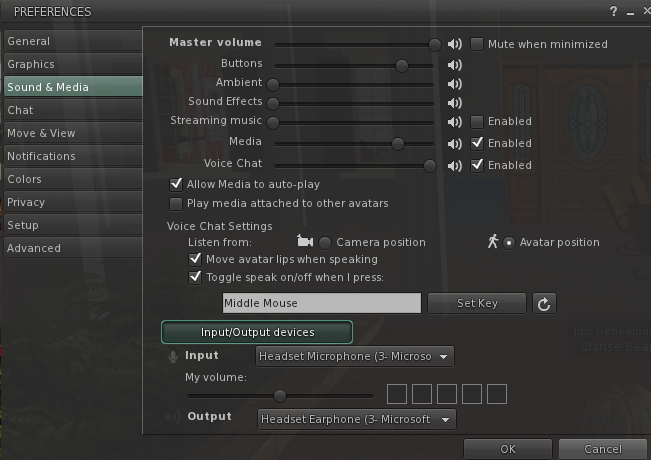Mute the Buttons volume speaker icon
The width and height of the screenshot is (651, 460).
coord(455,65)
